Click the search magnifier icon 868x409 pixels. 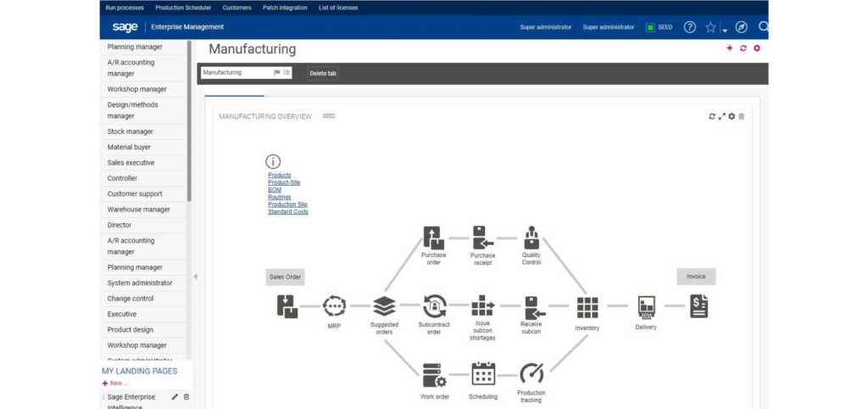click(x=763, y=26)
